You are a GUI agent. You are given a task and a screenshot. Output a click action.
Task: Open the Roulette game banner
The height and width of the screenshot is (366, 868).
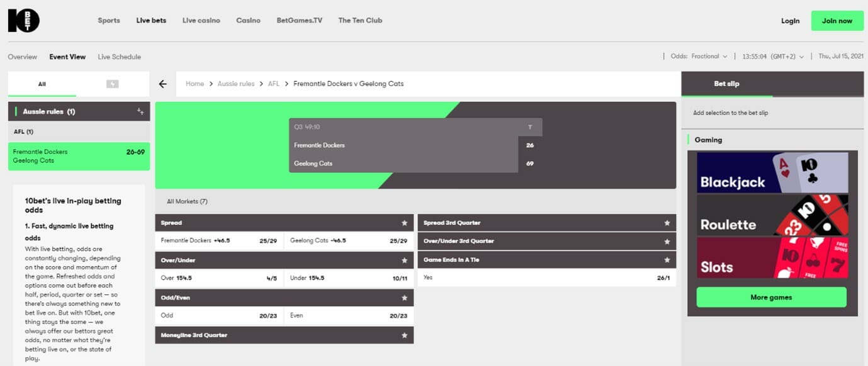[x=772, y=215]
